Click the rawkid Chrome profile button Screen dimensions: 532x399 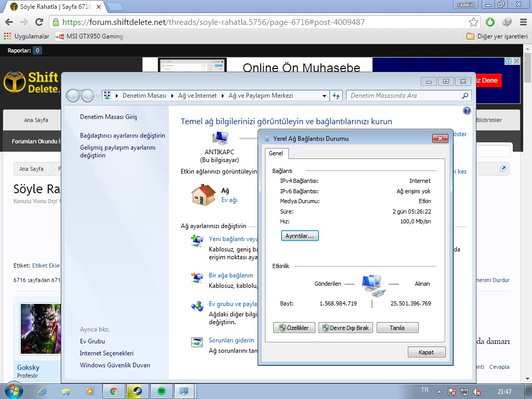[465, 5]
